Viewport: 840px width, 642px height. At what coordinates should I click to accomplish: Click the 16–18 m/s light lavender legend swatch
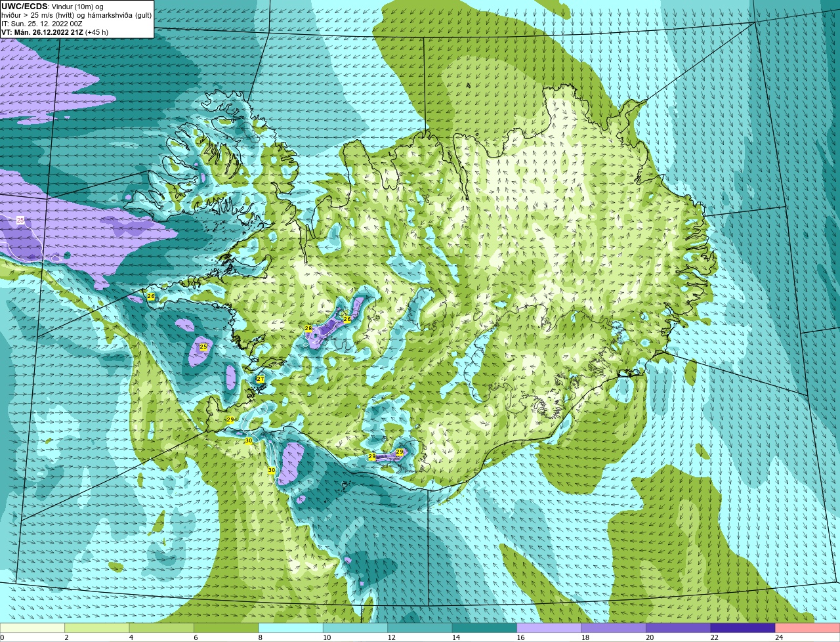[549, 628]
